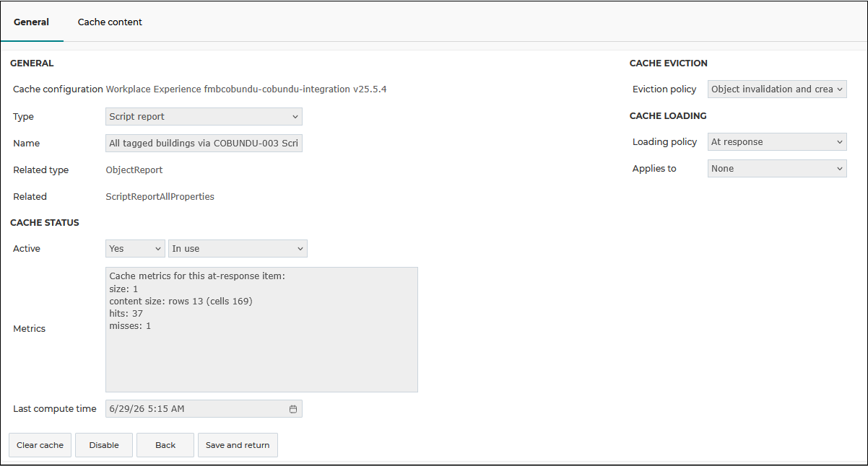Image resolution: width=868 pixels, height=466 pixels.
Task: Click the CACHE LOADING section heading
Action: pyautogui.click(x=668, y=115)
